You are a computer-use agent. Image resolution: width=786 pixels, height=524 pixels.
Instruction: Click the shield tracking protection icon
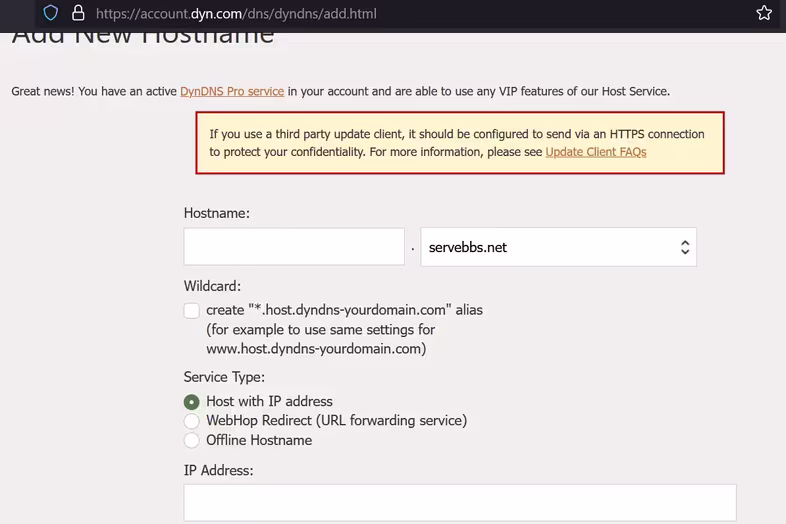(x=51, y=13)
